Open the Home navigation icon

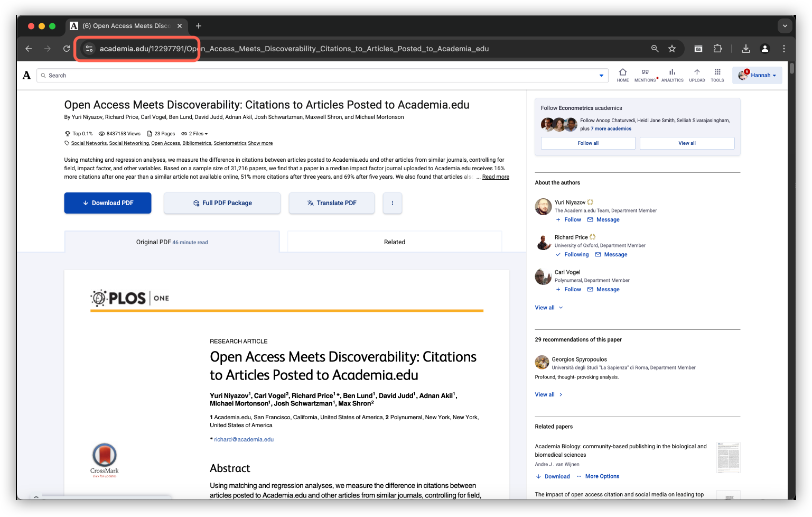pos(623,75)
